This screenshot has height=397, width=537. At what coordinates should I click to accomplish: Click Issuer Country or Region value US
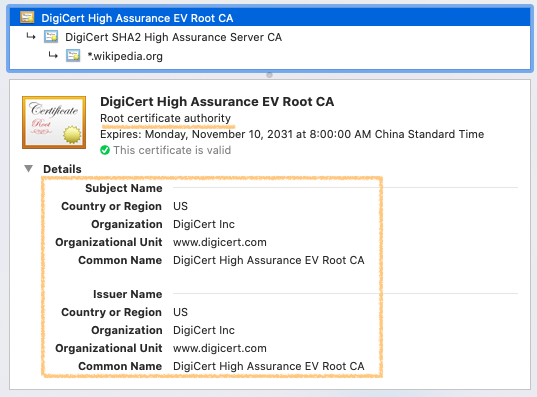coord(180,312)
